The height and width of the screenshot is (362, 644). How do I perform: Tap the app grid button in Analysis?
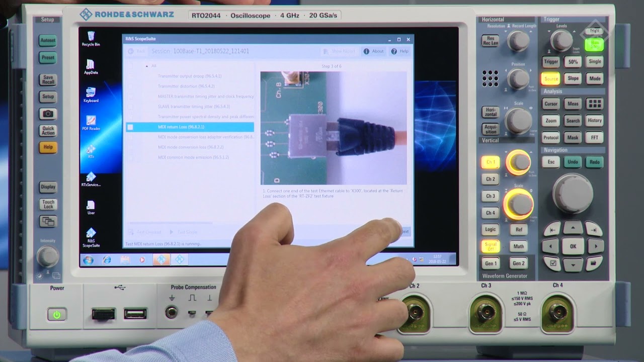pyautogui.click(x=595, y=104)
